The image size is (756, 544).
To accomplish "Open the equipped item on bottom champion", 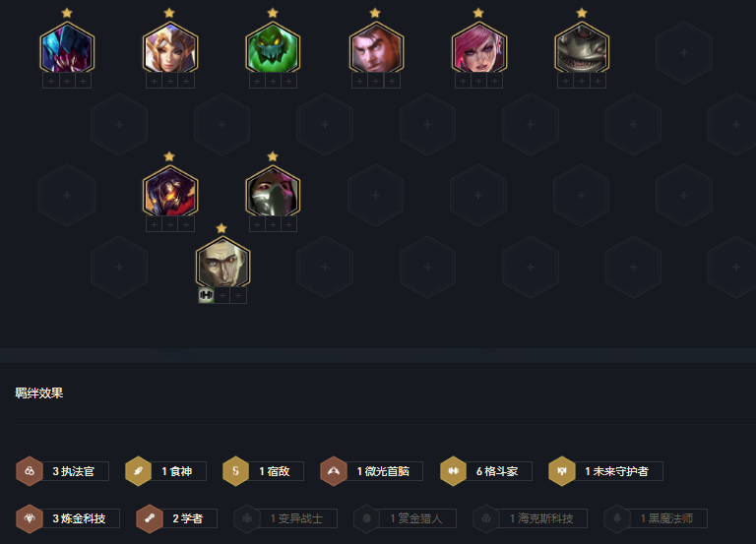I will pyautogui.click(x=207, y=295).
